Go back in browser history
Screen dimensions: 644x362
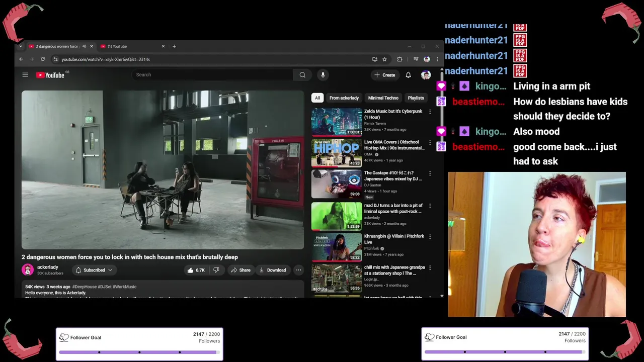point(21,59)
